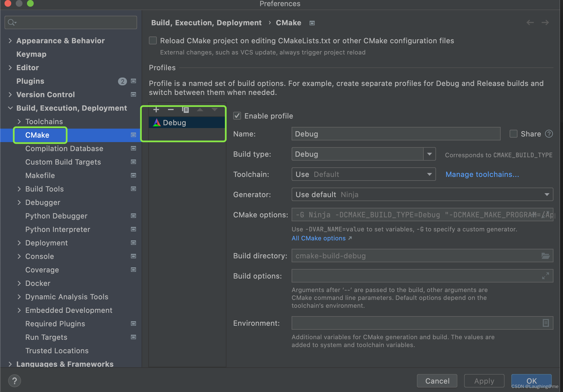This screenshot has height=392, width=563.
Task: Open the Toolchain dropdown
Action: click(429, 174)
